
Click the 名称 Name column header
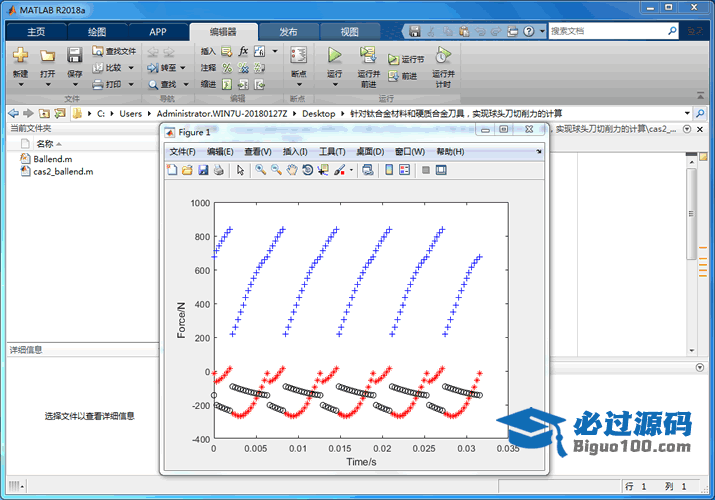click(x=45, y=144)
